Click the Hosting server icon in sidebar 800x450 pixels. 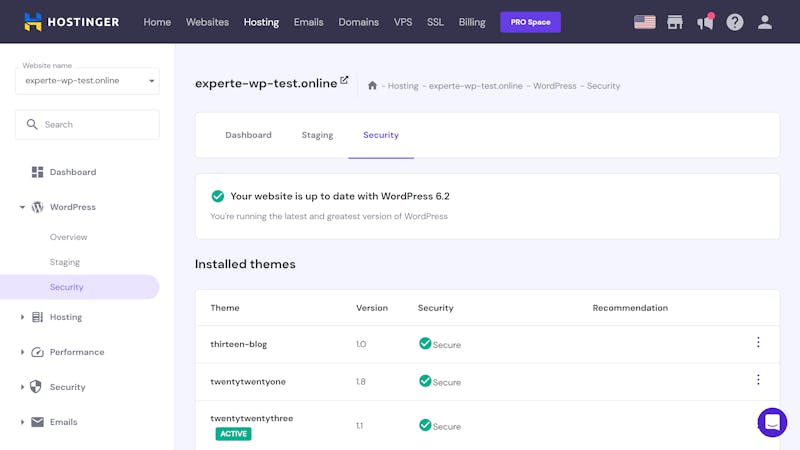coord(37,317)
